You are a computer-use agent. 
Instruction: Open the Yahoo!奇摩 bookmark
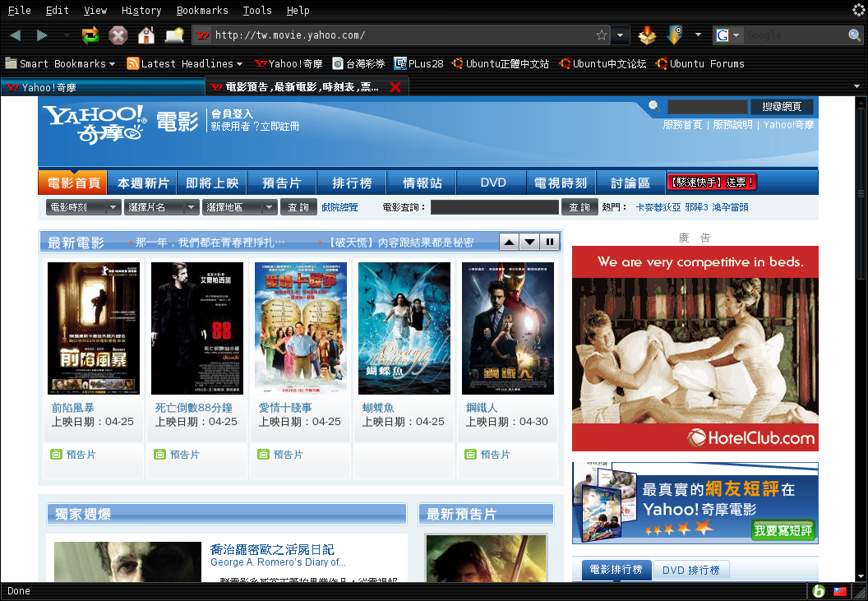(x=289, y=63)
